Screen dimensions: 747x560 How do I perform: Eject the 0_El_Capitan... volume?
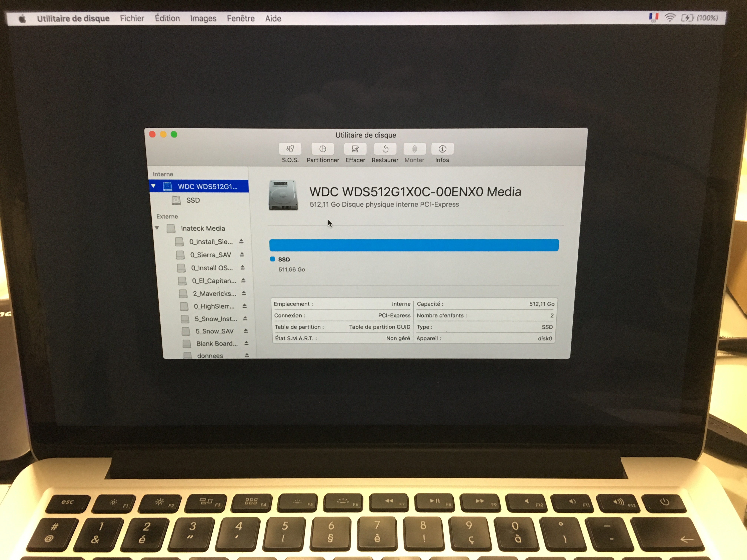click(243, 281)
